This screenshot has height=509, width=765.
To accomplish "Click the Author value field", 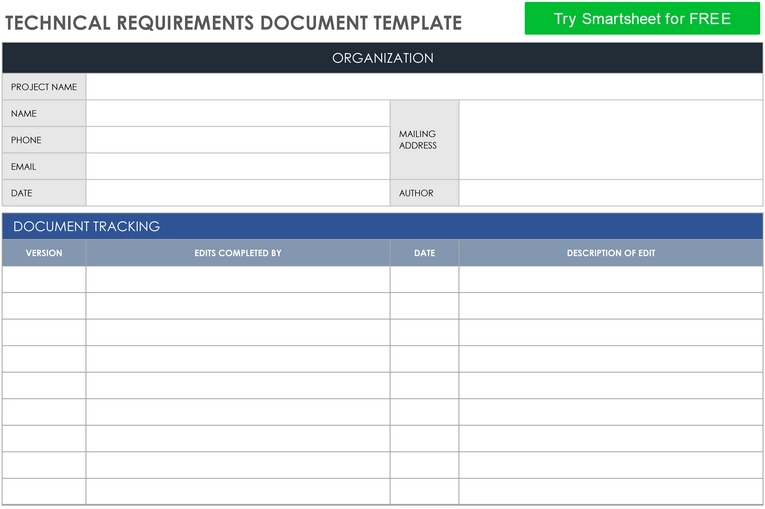I will click(611, 193).
